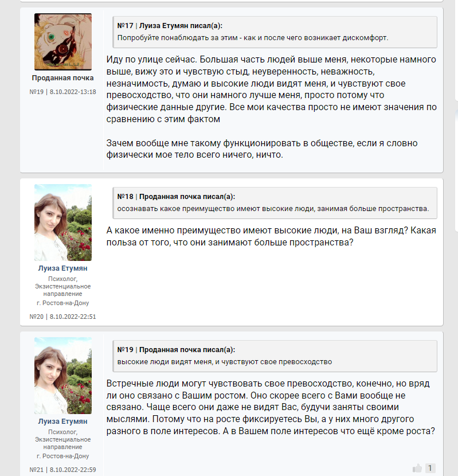Open the Проданная почка username profile

point(63,78)
